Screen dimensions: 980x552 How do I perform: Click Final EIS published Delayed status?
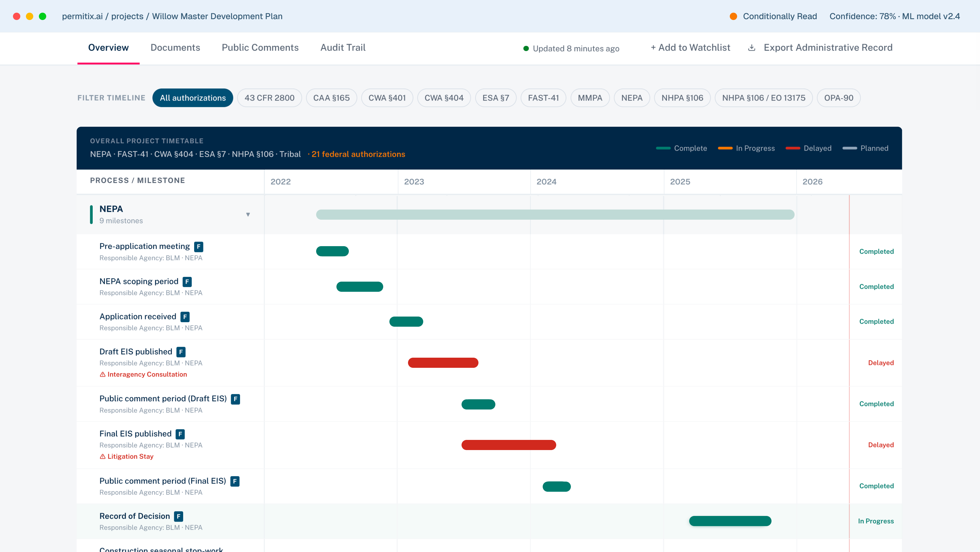881,445
